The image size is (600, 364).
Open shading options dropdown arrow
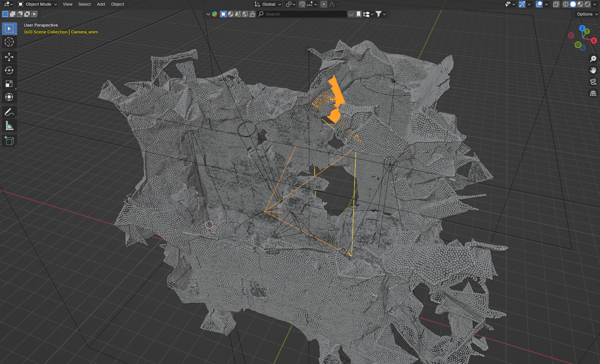pyautogui.click(x=594, y=4)
